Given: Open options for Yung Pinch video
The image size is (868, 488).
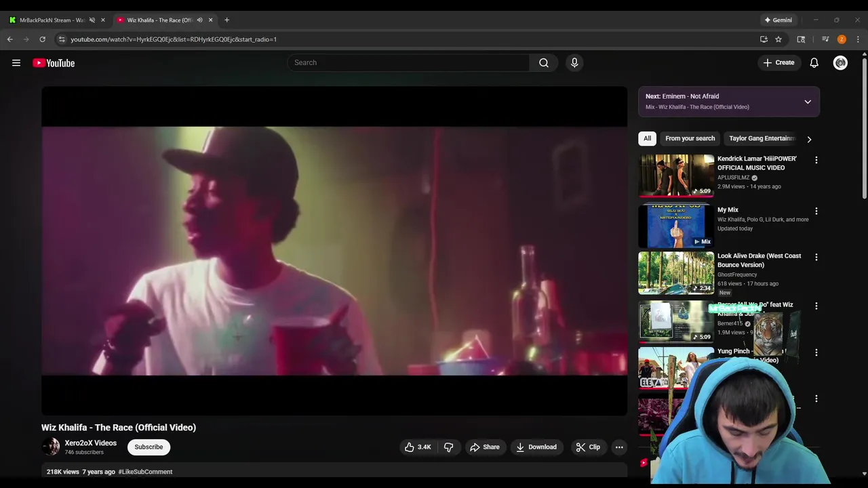Looking at the screenshot, I should [x=816, y=352].
